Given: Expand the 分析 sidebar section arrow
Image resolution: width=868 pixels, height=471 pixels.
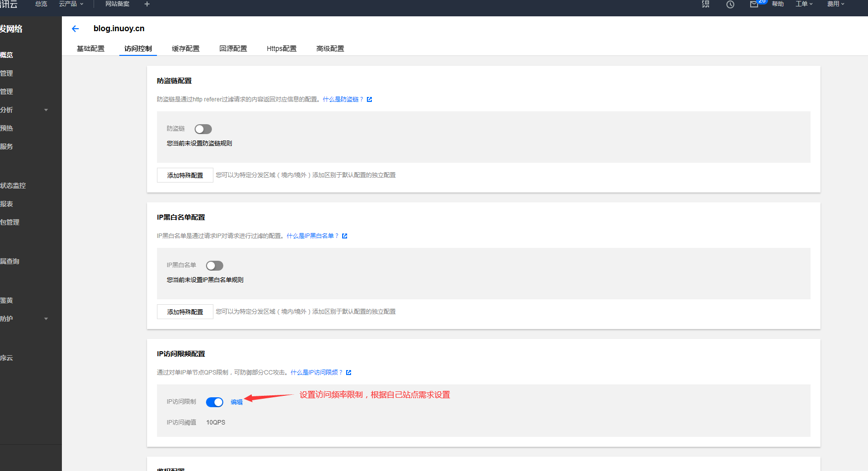Looking at the screenshot, I should (x=46, y=110).
